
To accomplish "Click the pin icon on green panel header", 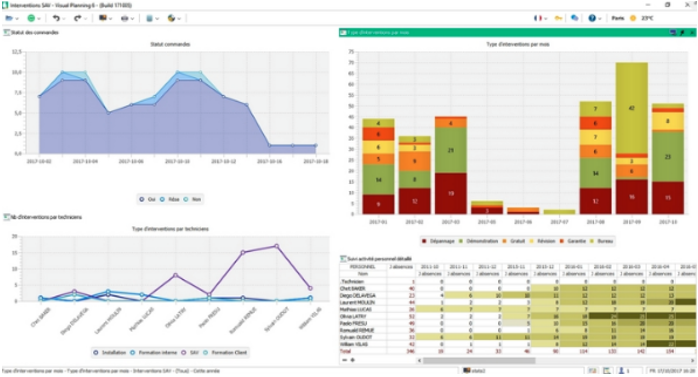I will point(682,32).
